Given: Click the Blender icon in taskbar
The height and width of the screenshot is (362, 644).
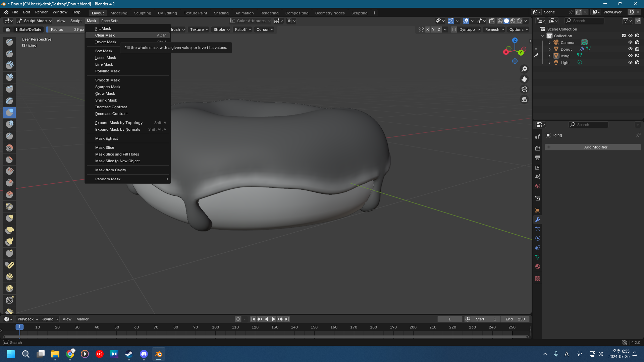Looking at the screenshot, I should point(159,354).
